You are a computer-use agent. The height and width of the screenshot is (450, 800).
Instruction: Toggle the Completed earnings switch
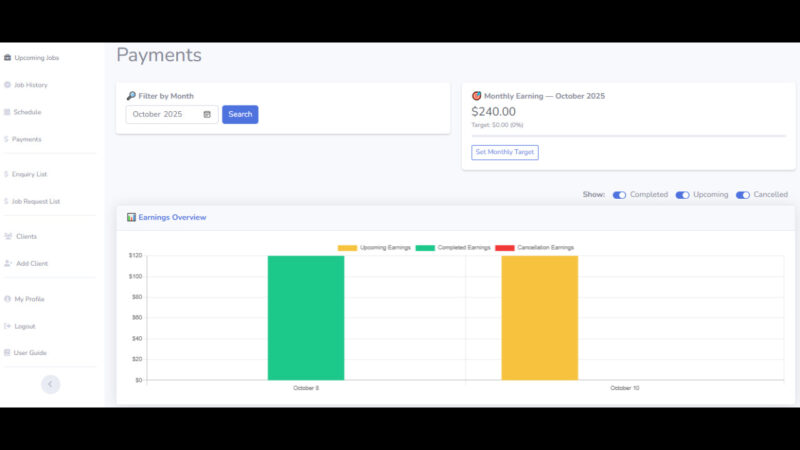pyautogui.click(x=619, y=195)
